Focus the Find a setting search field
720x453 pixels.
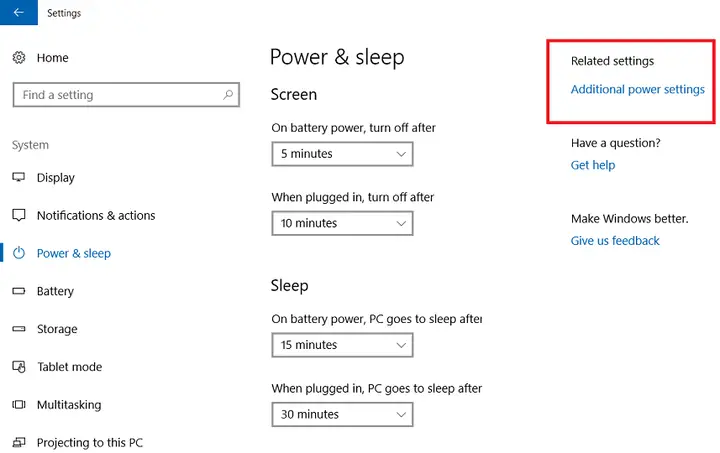[x=126, y=95]
